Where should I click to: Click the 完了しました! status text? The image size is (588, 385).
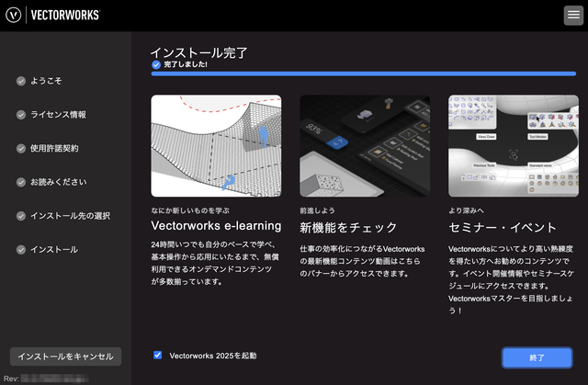click(x=186, y=64)
